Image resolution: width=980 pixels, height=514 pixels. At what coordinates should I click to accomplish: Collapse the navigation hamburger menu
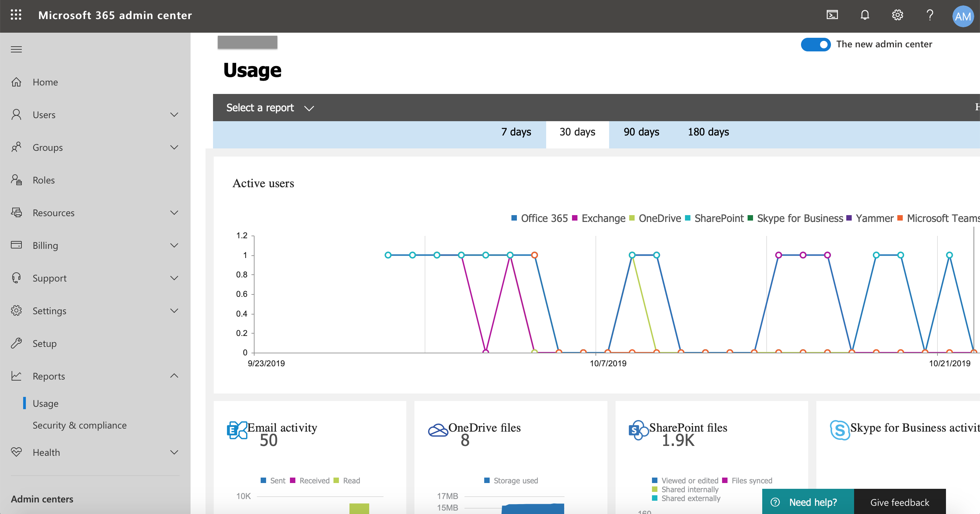[x=16, y=49]
